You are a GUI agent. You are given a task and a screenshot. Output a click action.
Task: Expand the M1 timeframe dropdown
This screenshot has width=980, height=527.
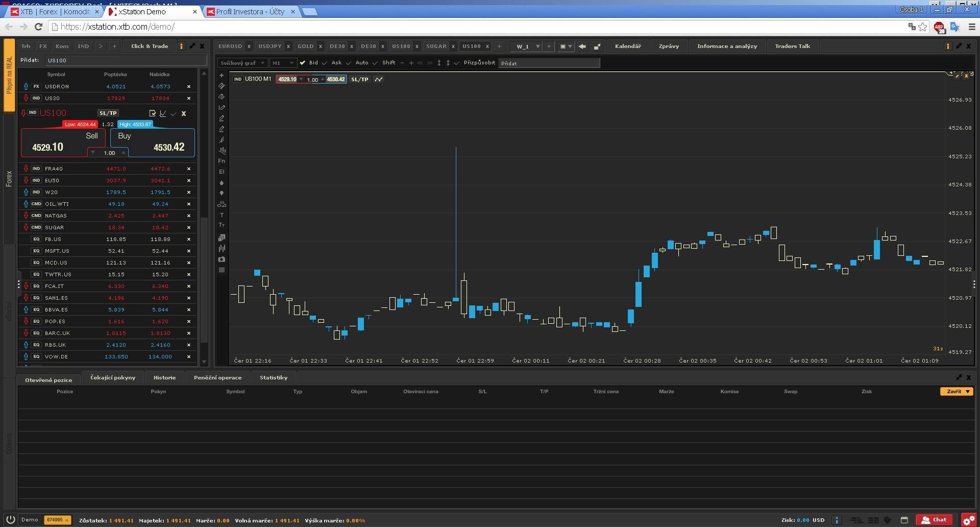283,63
